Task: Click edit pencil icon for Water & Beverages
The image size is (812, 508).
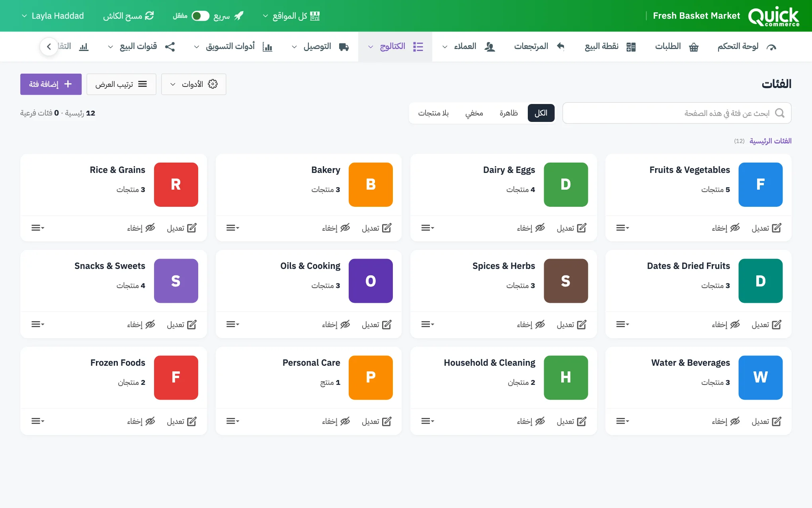Action: pyautogui.click(x=776, y=421)
